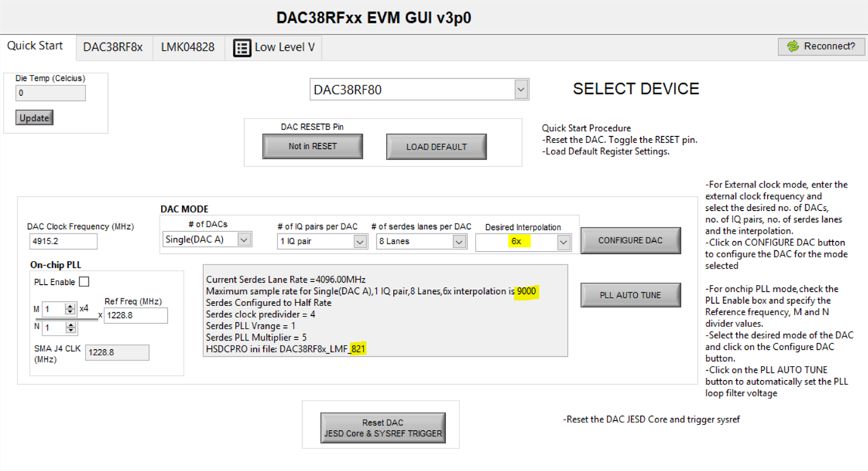Click the CONFIGURE DAC button
This screenshot has height=471, width=868.
coord(630,240)
